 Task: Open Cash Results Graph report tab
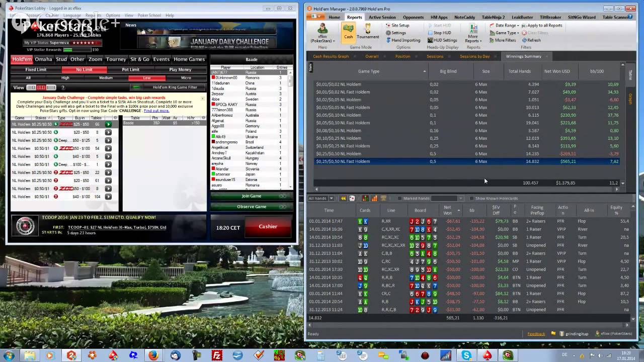(x=331, y=56)
